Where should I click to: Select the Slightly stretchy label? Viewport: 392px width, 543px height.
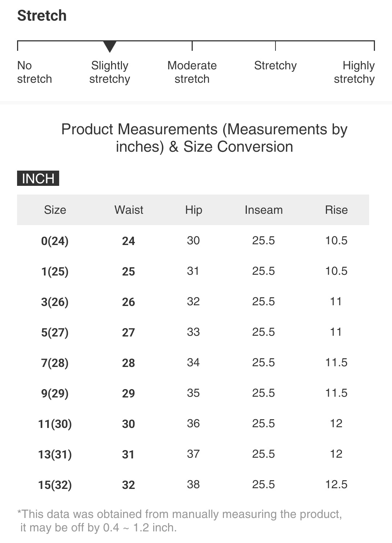pyautogui.click(x=110, y=72)
